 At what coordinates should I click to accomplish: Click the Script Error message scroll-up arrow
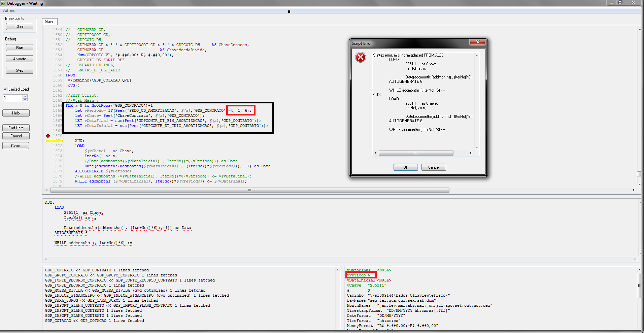(x=477, y=56)
